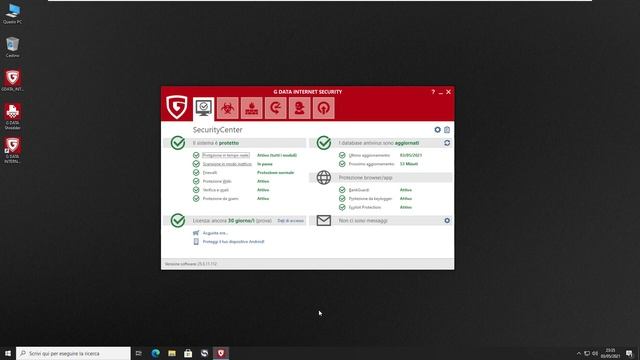Click the 'Dati di accesso' link
This screenshot has height=360, width=640.
pos(291,221)
